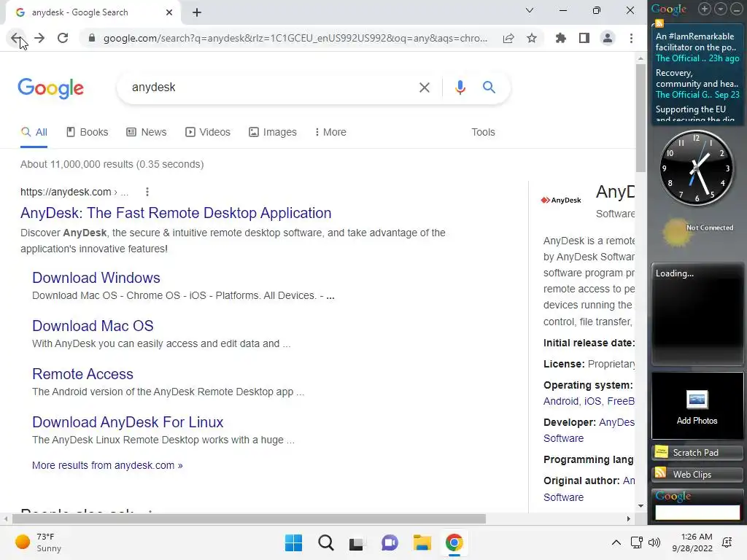Click the address bar URL
The image size is (747, 560).
[295, 38]
